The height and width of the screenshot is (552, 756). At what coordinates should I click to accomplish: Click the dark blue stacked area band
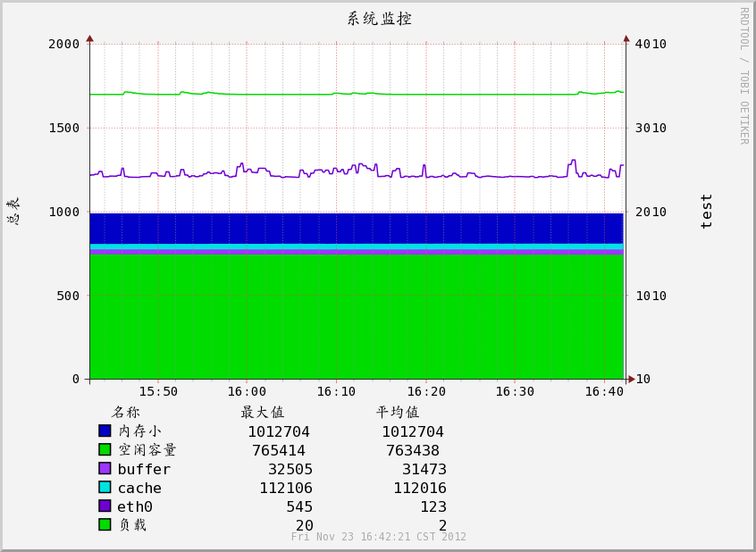pyautogui.click(x=357, y=229)
